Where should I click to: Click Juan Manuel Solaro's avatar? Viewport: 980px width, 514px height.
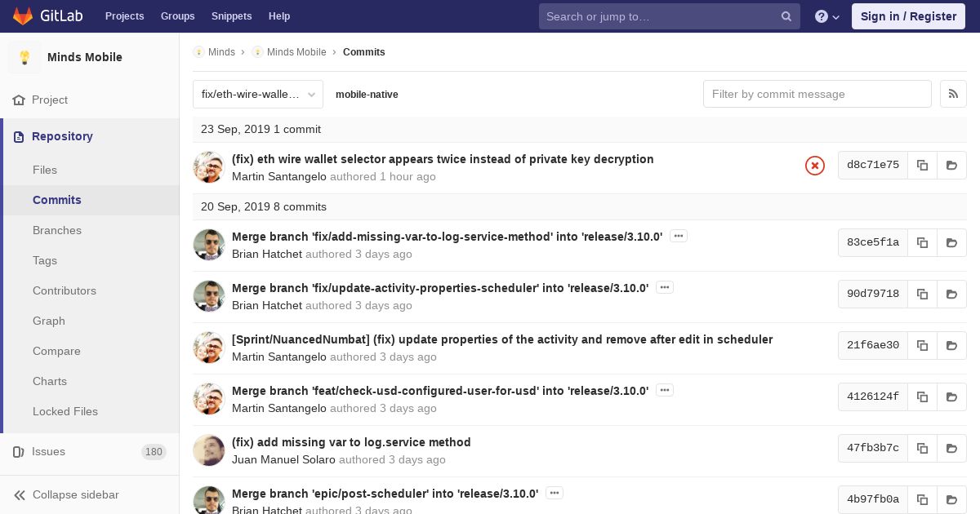[x=209, y=450]
